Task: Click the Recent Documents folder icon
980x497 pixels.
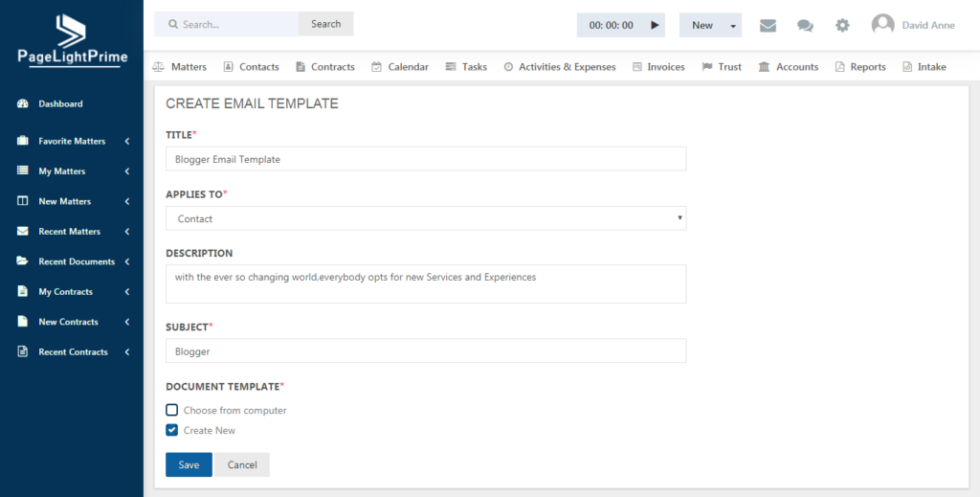Action: point(23,261)
